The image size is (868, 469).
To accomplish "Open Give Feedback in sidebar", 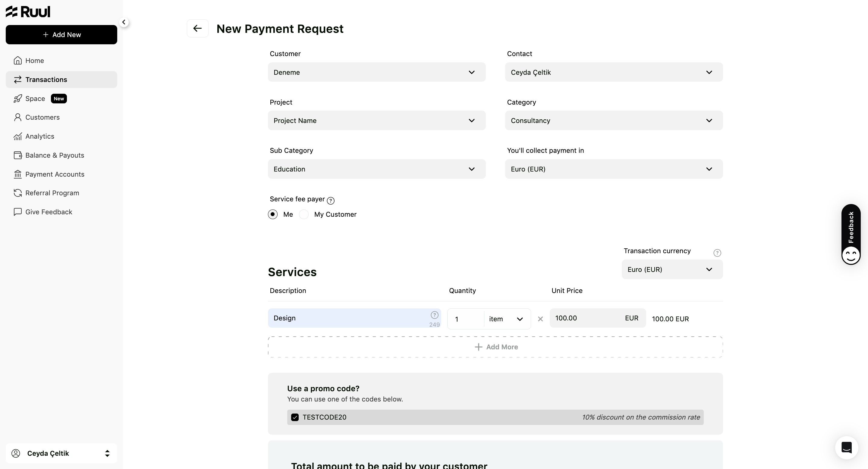I will coord(61,212).
